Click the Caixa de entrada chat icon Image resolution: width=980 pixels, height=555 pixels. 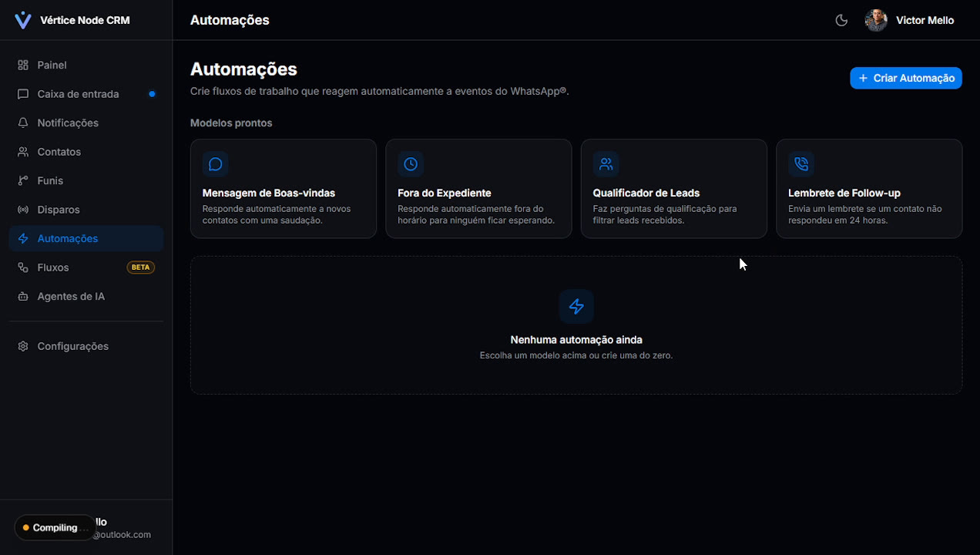pyautogui.click(x=23, y=94)
